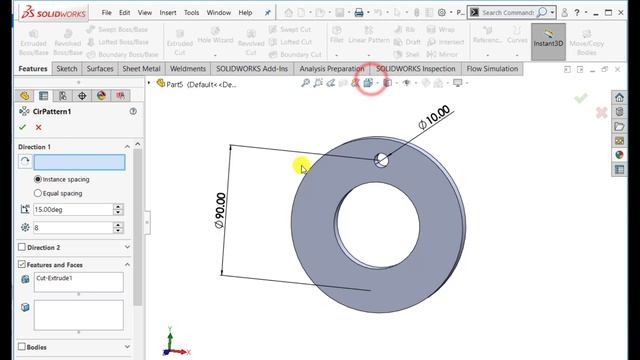Expand the Part5 flyout design tree arrow
This screenshot has height=360, width=640.
pyautogui.click(x=149, y=83)
